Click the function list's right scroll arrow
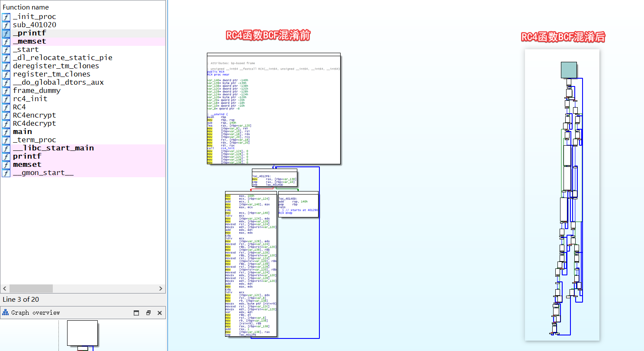Viewport: 644px width, 351px height. (x=161, y=288)
